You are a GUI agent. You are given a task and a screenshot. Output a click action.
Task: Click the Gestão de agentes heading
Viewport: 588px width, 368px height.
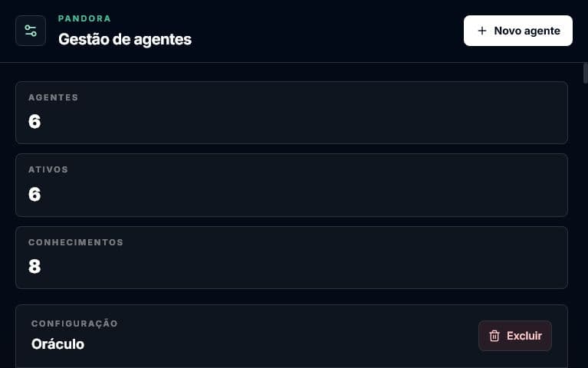tap(125, 39)
